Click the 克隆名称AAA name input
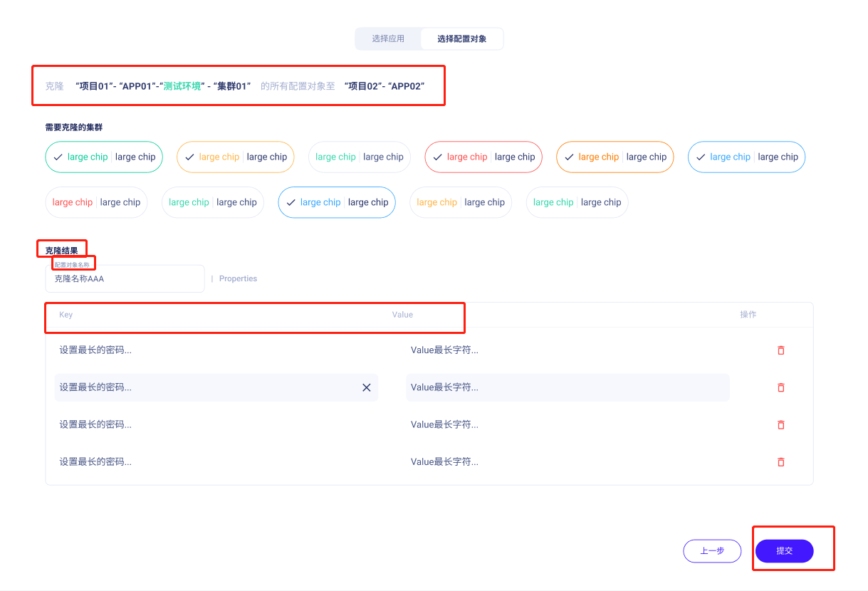868x591 pixels. (x=125, y=278)
